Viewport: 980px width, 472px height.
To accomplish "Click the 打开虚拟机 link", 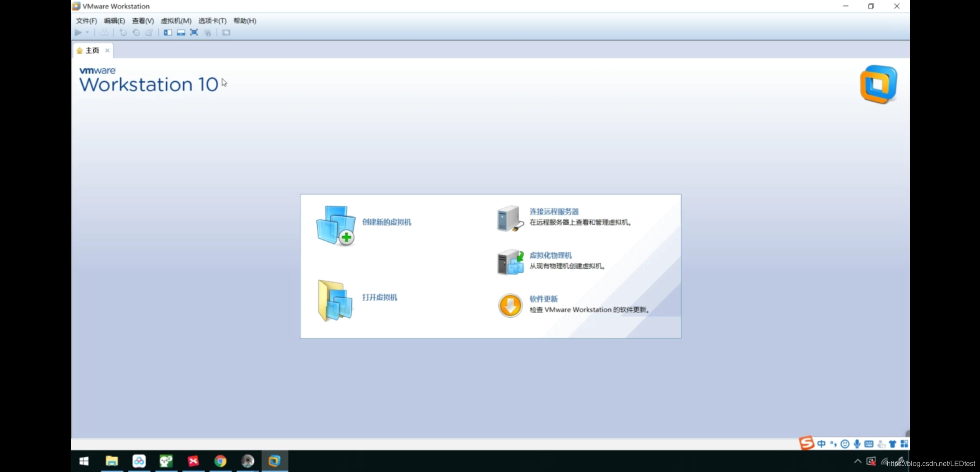I will 380,297.
